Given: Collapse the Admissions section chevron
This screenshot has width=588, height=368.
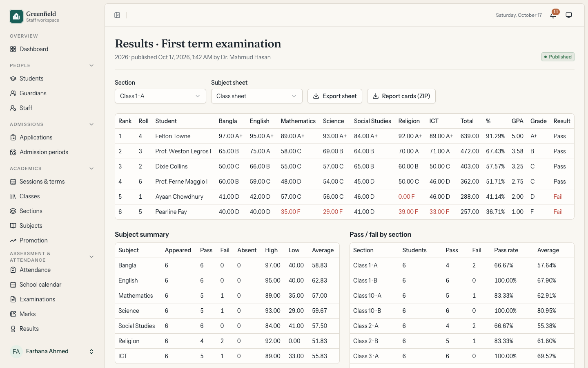Looking at the screenshot, I should (91, 124).
